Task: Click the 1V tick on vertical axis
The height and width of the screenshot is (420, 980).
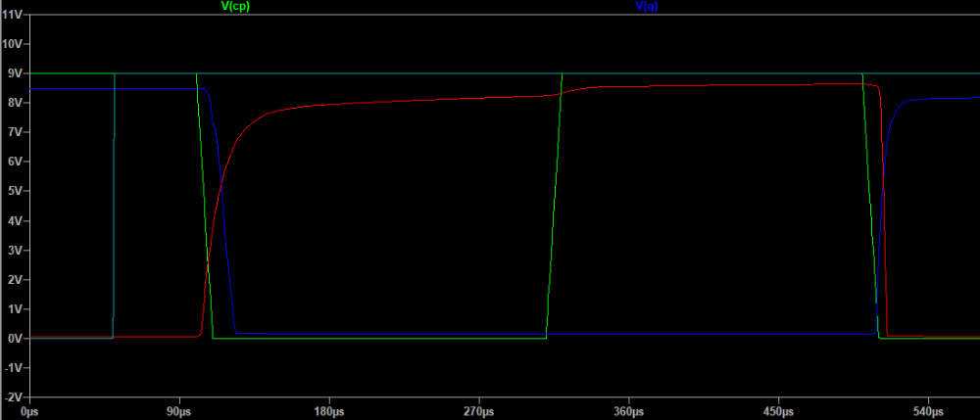Action: point(16,309)
